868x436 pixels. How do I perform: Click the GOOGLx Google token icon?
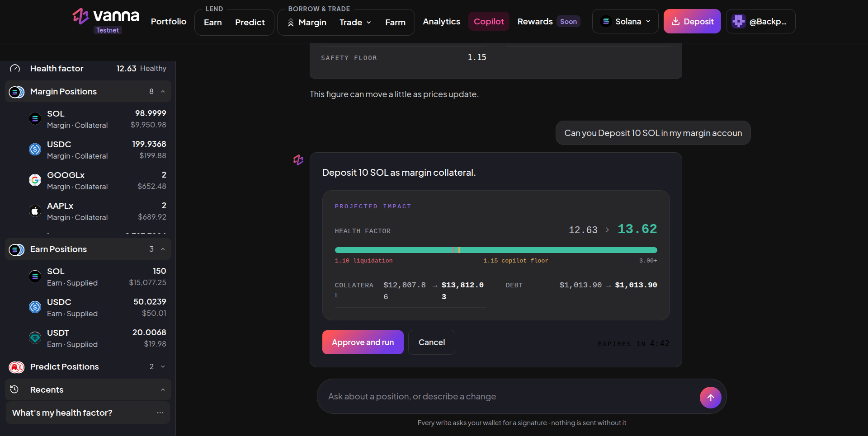pyautogui.click(x=35, y=180)
